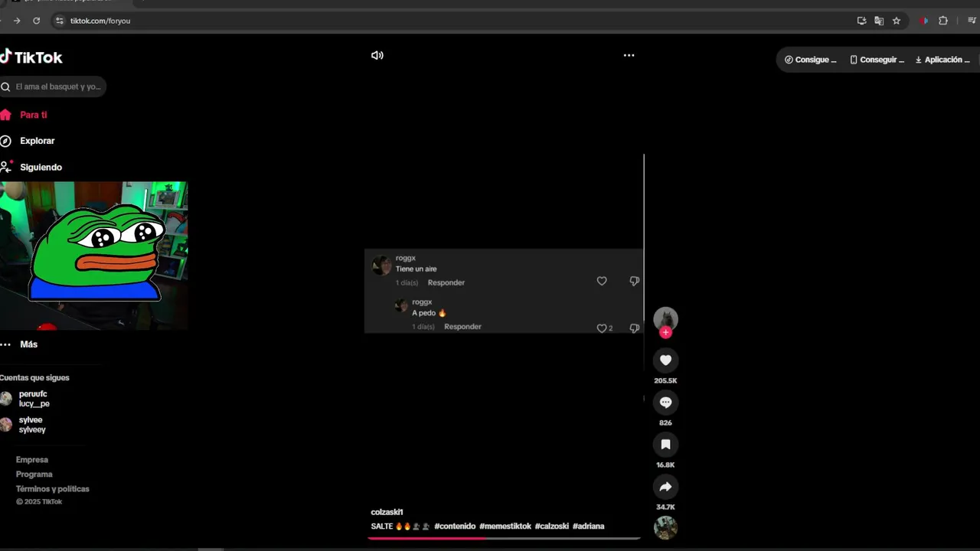Follow creator with the red plus badge
Image resolution: width=980 pixels, height=551 pixels.
pyautogui.click(x=665, y=332)
